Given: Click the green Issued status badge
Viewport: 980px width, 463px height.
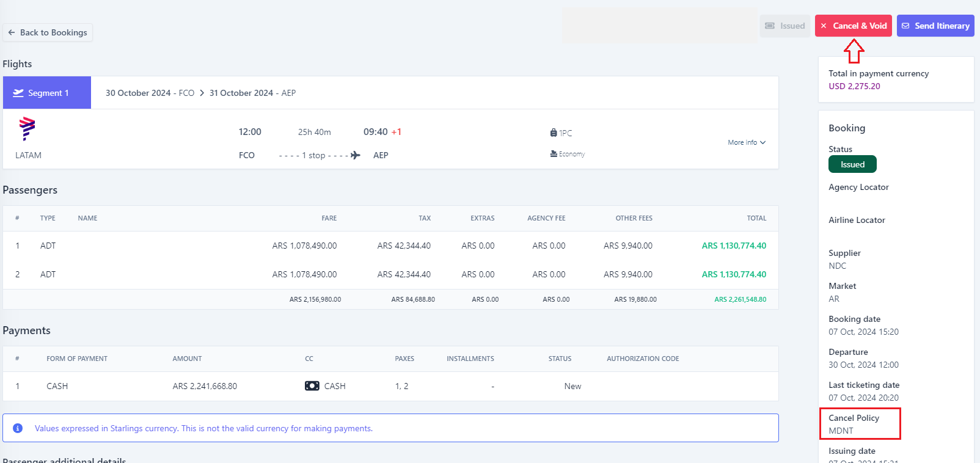Looking at the screenshot, I should 852,164.
